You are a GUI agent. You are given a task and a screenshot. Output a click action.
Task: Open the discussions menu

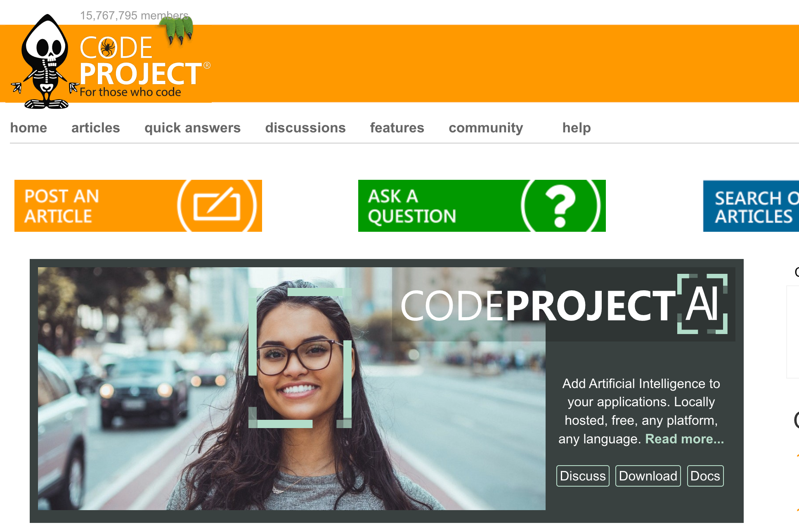[305, 128]
